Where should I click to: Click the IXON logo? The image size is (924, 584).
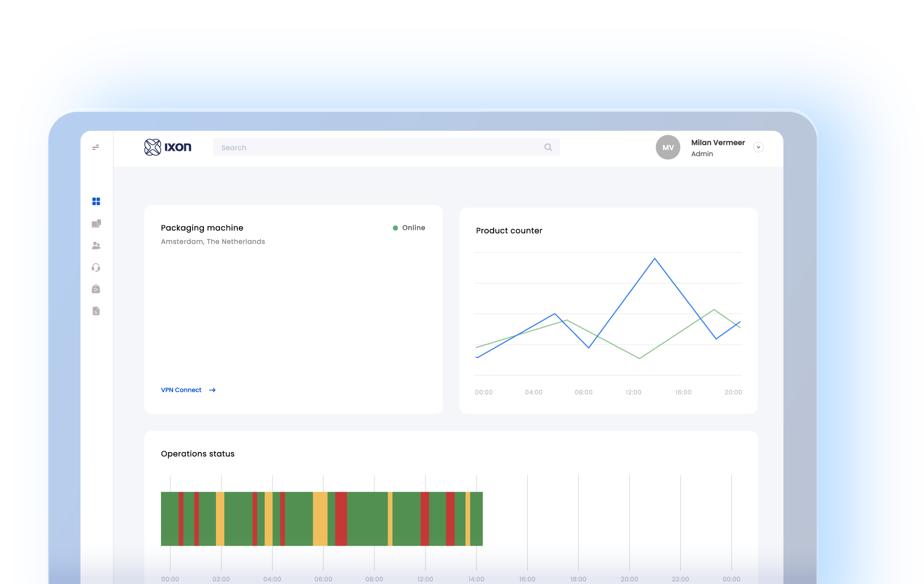[167, 147]
